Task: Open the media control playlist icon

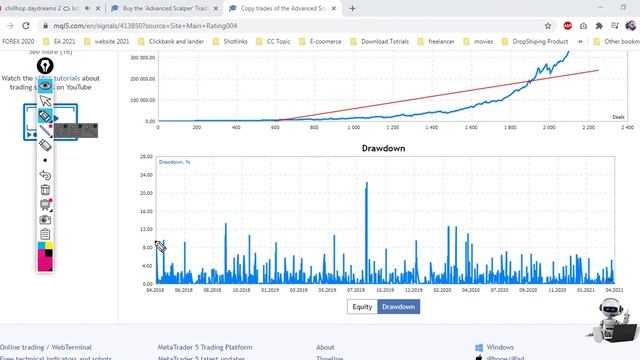Action: (615, 26)
